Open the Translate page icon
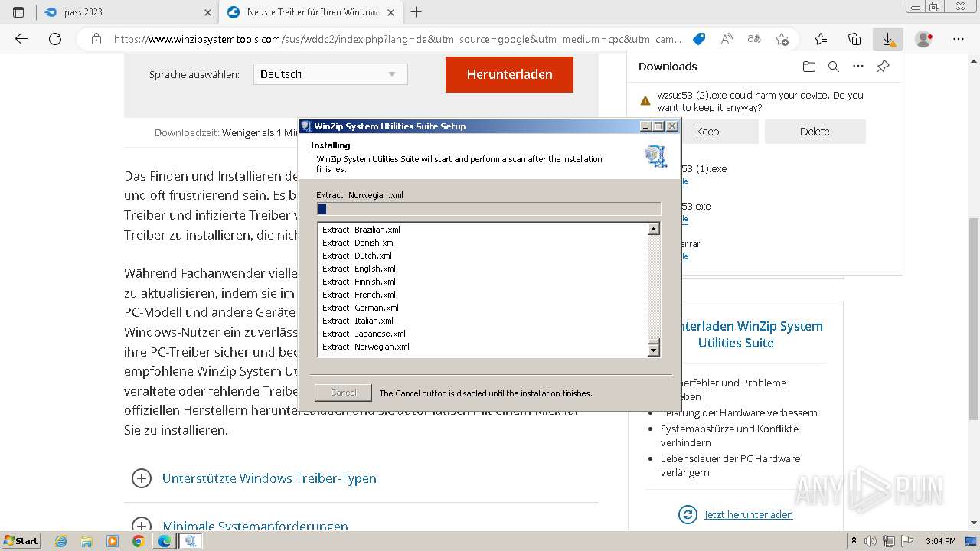Screen dimensions: 980x551 [754, 39]
